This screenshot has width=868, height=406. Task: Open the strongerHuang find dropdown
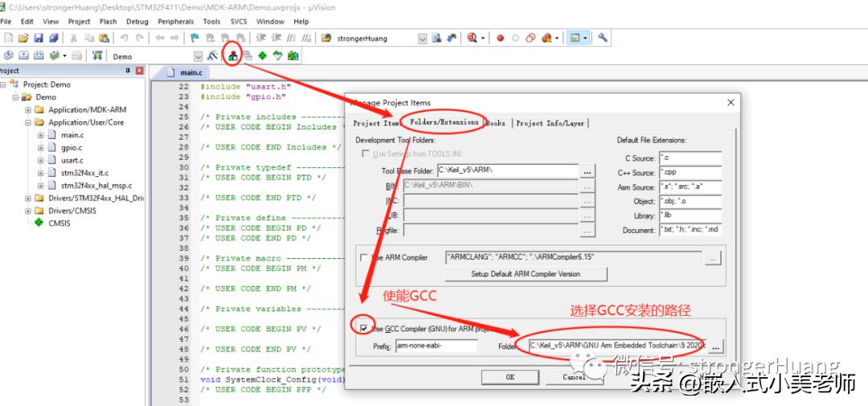tap(422, 38)
